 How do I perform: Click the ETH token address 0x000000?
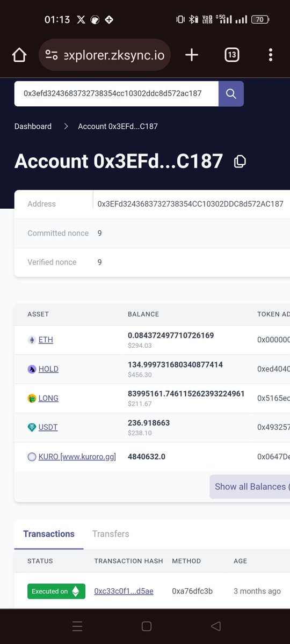(x=273, y=340)
